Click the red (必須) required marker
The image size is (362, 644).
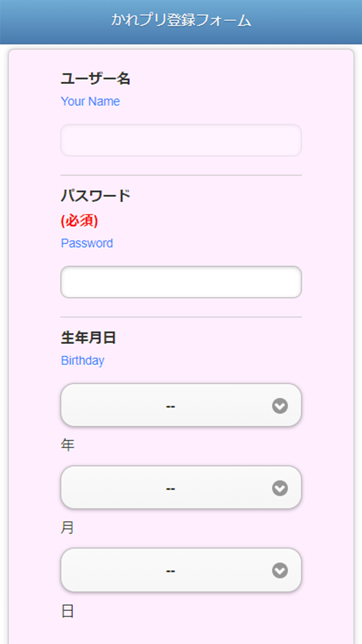tap(79, 220)
